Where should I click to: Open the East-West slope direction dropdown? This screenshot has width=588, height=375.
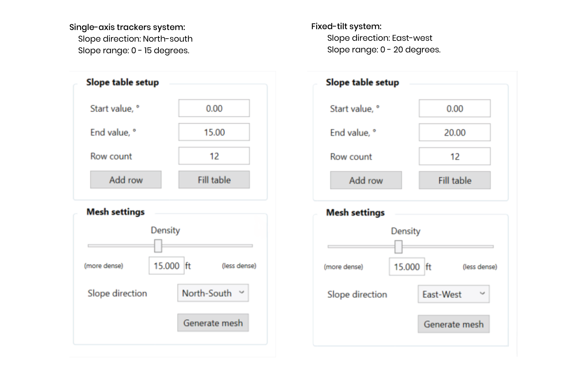454,294
